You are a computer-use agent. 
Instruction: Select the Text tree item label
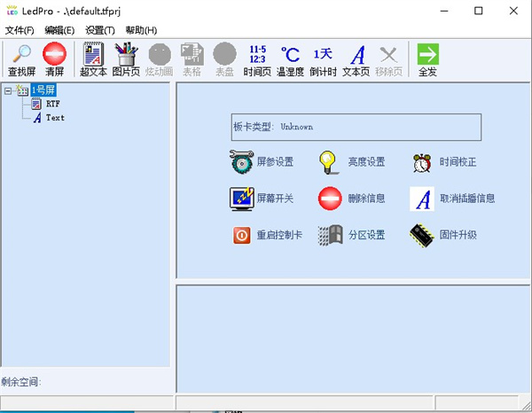(55, 118)
